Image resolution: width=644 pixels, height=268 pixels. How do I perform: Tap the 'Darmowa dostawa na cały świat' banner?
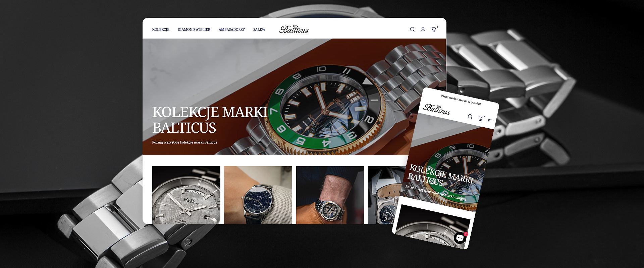(x=461, y=100)
